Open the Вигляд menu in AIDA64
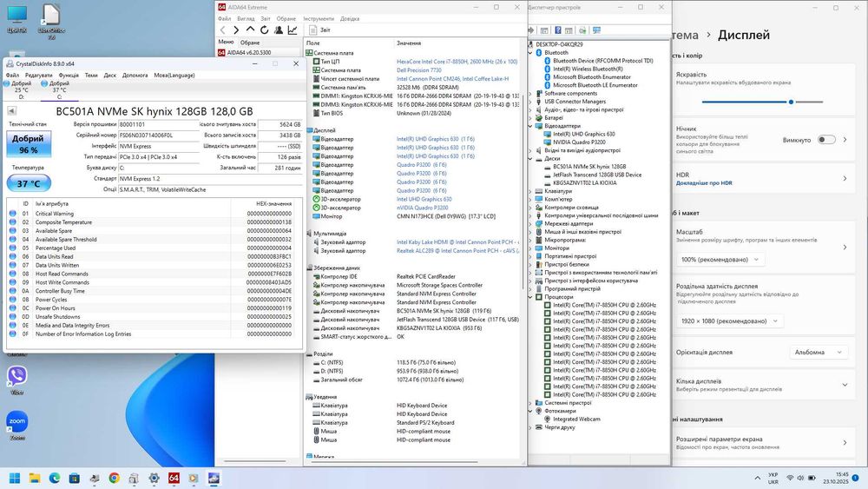The image size is (868, 489). coord(246,19)
